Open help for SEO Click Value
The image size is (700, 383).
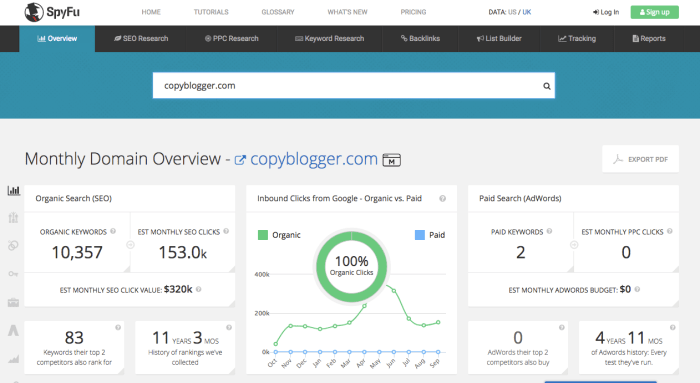point(199,289)
